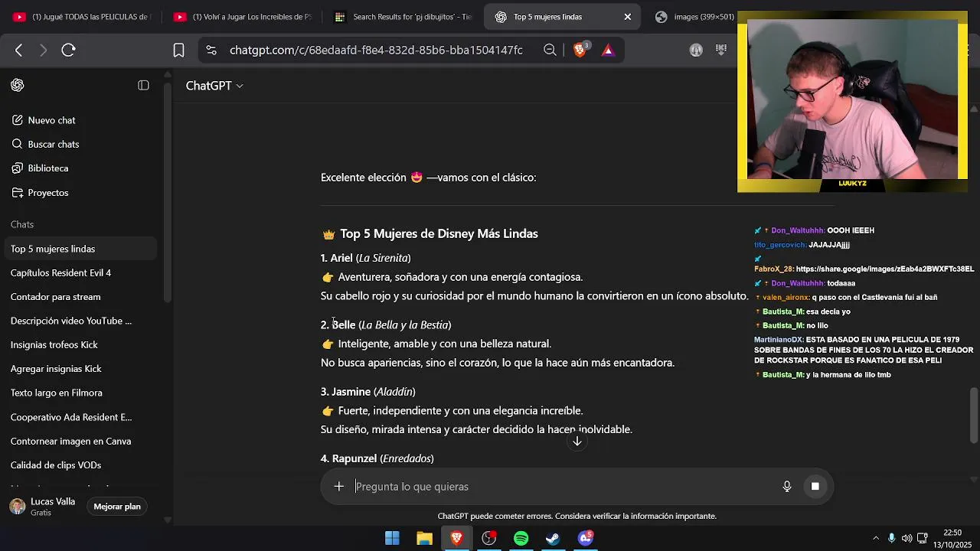The width and height of the screenshot is (980, 551).
Task: Open Steam from the taskbar
Action: (x=553, y=538)
